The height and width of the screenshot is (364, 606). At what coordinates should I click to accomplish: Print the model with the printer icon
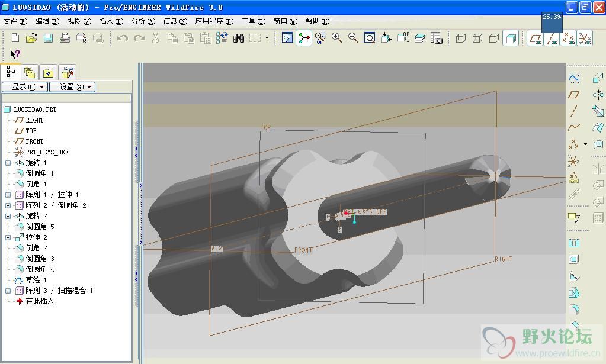pyautogui.click(x=65, y=38)
